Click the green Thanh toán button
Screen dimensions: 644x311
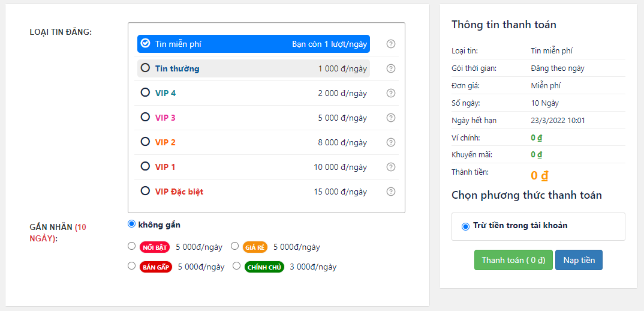[x=513, y=260]
